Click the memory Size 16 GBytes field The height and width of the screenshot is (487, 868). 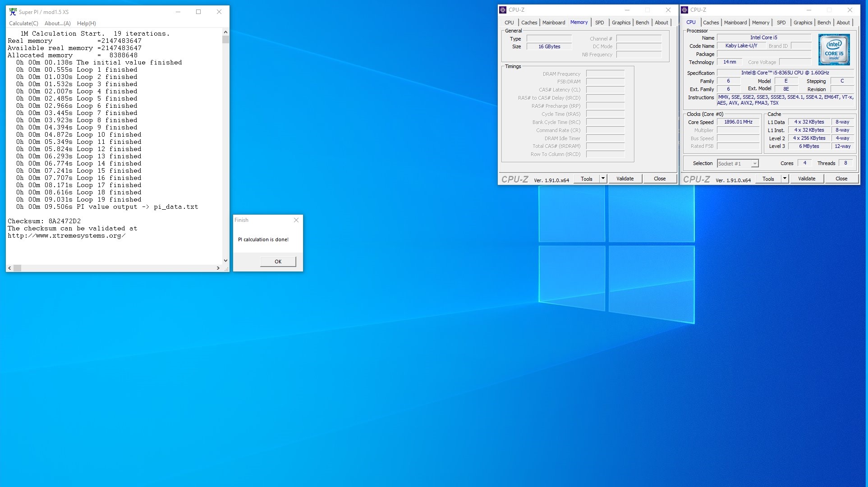[549, 47]
